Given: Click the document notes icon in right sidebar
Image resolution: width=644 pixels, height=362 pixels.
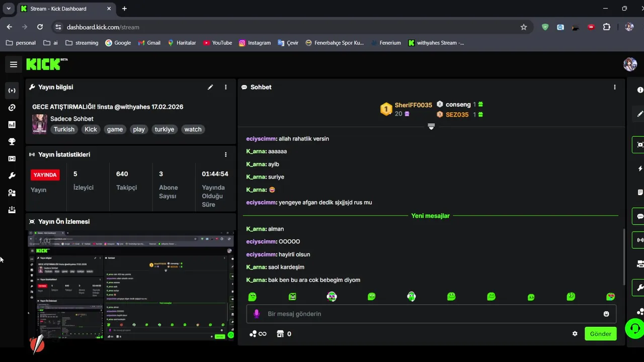Looking at the screenshot, I should click(x=640, y=193).
